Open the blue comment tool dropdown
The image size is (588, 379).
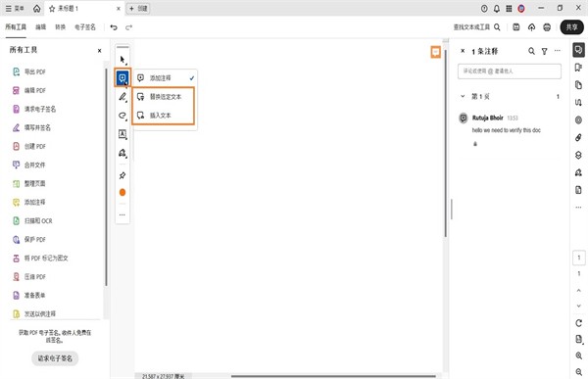click(x=122, y=78)
